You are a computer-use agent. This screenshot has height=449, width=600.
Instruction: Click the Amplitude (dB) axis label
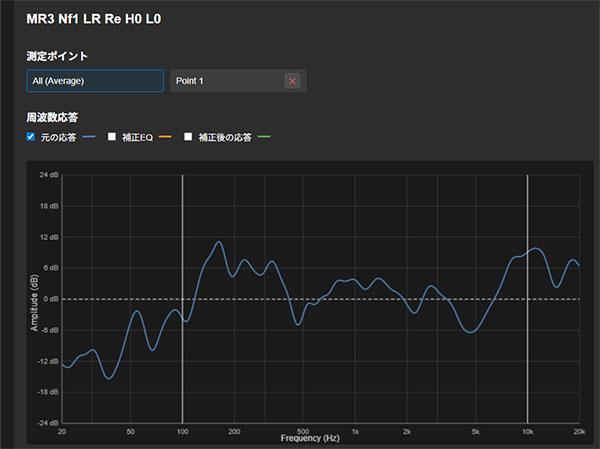[35, 301]
